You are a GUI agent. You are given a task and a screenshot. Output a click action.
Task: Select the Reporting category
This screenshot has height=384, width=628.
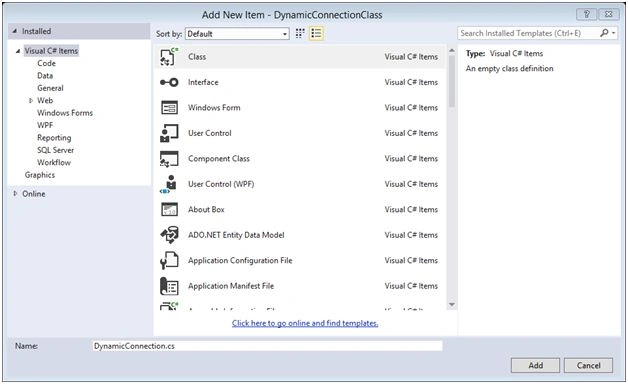click(x=54, y=138)
